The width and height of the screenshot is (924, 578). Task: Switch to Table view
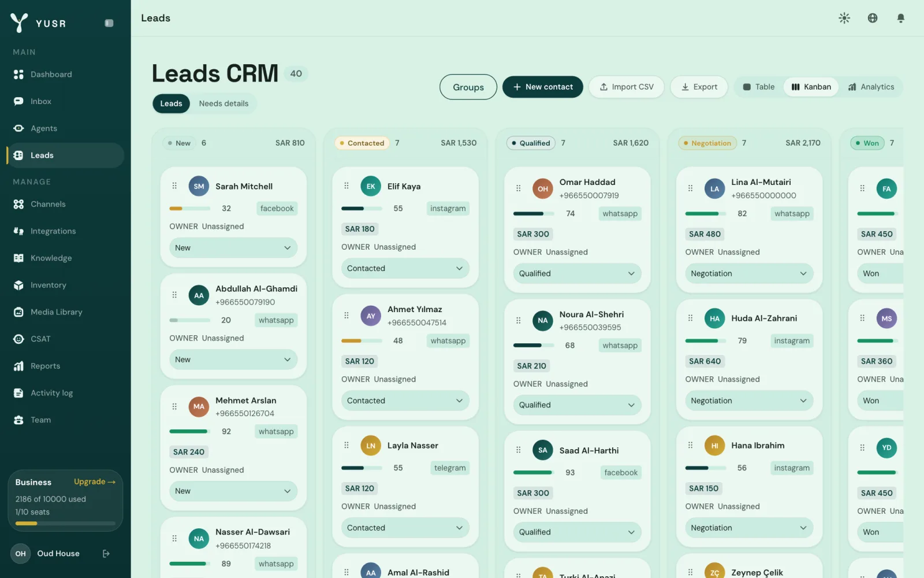(758, 87)
